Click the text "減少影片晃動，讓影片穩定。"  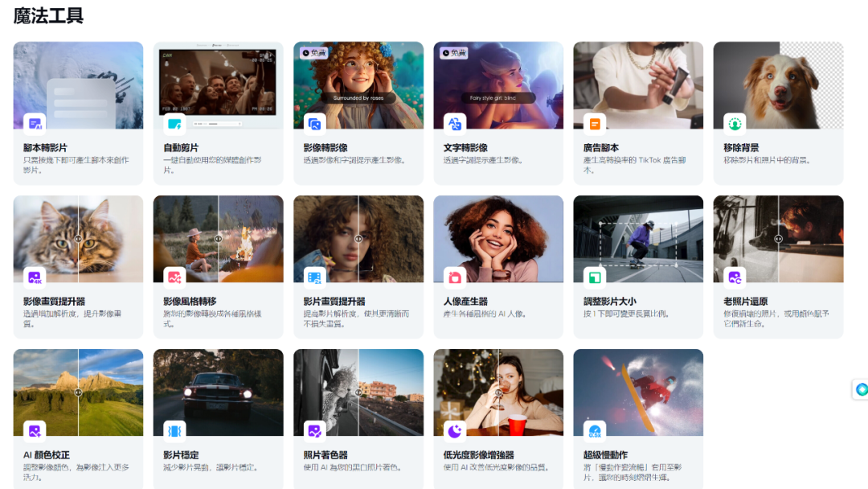[211, 467]
